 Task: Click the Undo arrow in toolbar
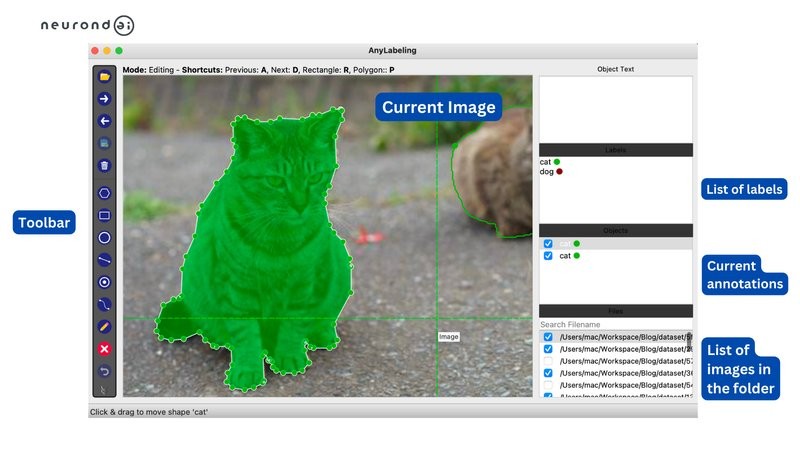pyautogui.click(x=104, y=371)
